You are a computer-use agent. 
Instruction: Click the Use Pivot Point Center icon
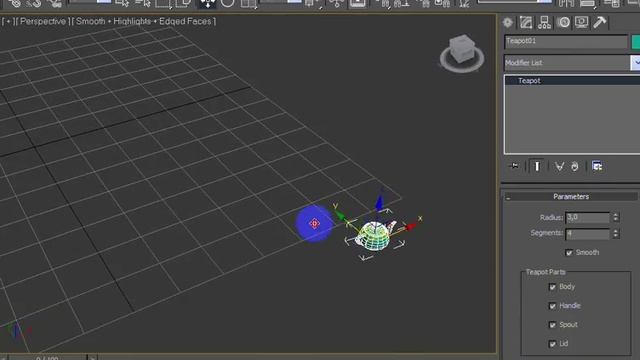[312, 4]
